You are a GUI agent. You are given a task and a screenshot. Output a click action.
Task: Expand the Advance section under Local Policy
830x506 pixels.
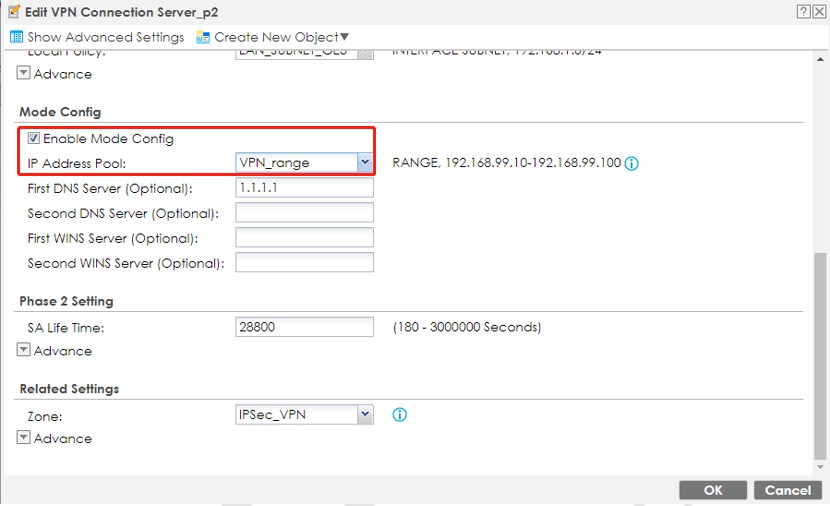click(x=24, y=74)
